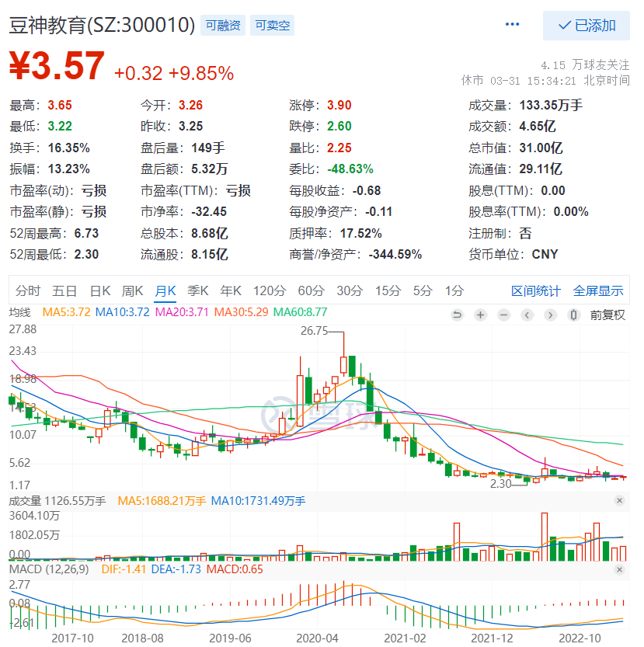Open the three-dot more options menu
Screen dimensions: 644x647
[512, 24]
